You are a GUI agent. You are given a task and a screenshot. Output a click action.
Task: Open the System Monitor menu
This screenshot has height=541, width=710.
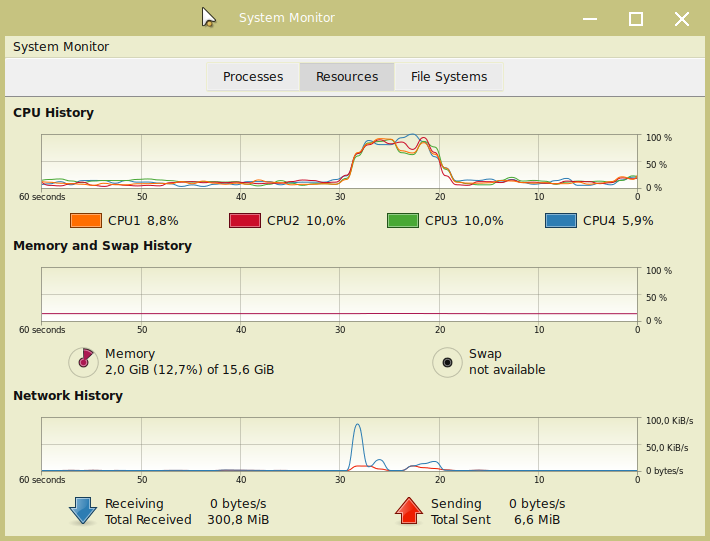61,47
